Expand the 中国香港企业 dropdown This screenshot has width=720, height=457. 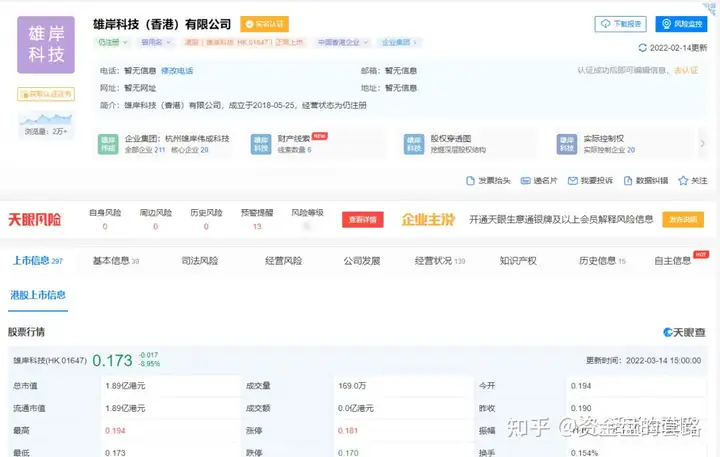[x=343, y=42]
